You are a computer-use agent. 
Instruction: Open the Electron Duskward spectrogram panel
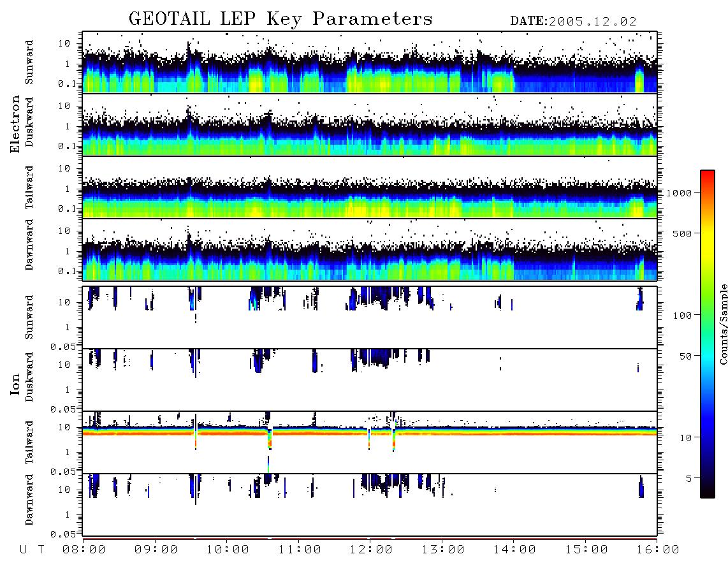point(370,124)
